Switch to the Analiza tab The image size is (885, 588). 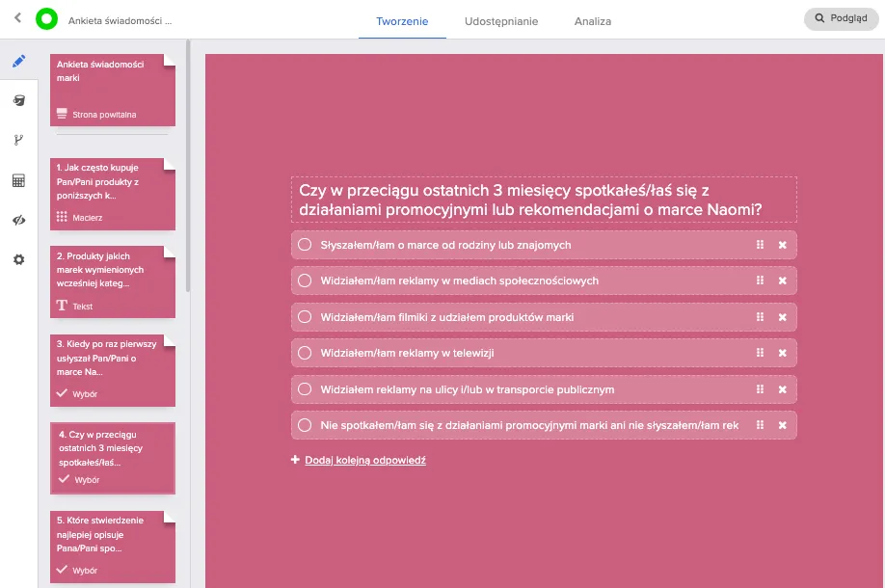point(593,21)
